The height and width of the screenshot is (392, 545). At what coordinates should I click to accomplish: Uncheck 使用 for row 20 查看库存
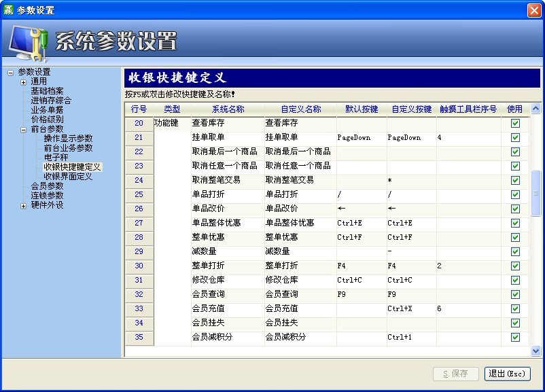click(515, 124)
